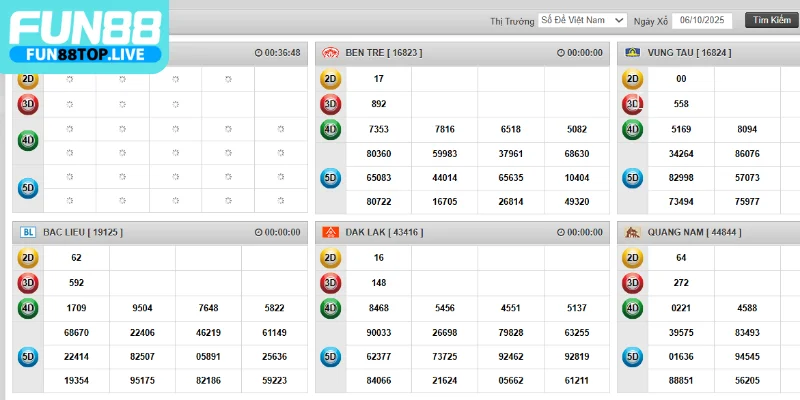
Task: Click the 3D ball in Bac Lieu panel
Action: [x=28, y=283]
